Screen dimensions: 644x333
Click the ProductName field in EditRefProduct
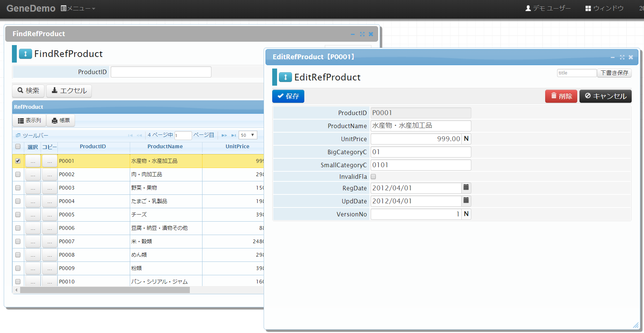pos(421,126)
